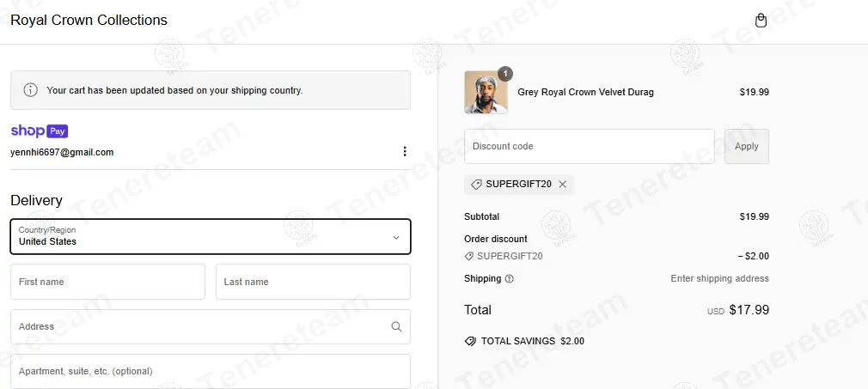
Task: Click the Total Savings tag icon
Action: (x=470, y=341)
